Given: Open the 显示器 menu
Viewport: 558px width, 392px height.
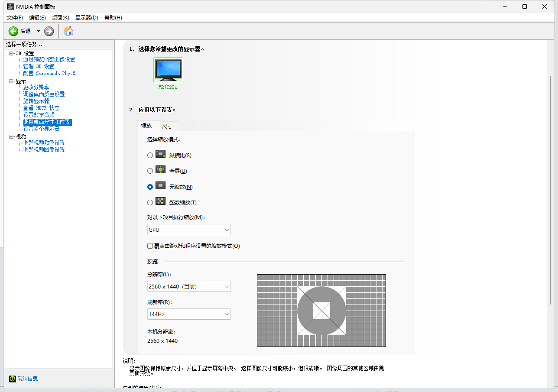Looking at the screenshot, I should tap(87, 18).
